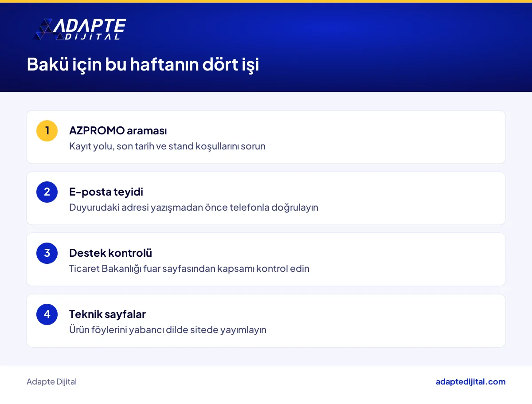Screen dimensions: 532x404
Task: Click the Adapte Dijital logo
Action: click(80, 30)
